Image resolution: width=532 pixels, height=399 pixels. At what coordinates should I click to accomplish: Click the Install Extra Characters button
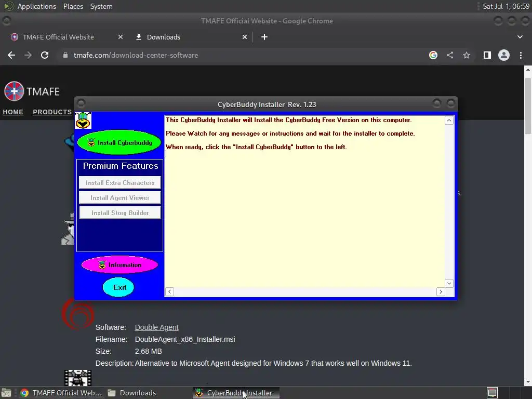coord(120,182)
